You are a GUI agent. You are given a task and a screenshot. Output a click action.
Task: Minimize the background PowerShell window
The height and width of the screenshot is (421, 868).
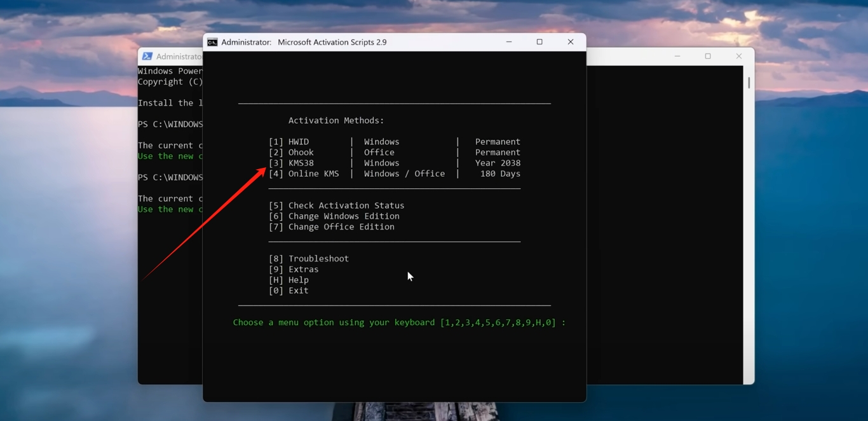coord(677,56)
